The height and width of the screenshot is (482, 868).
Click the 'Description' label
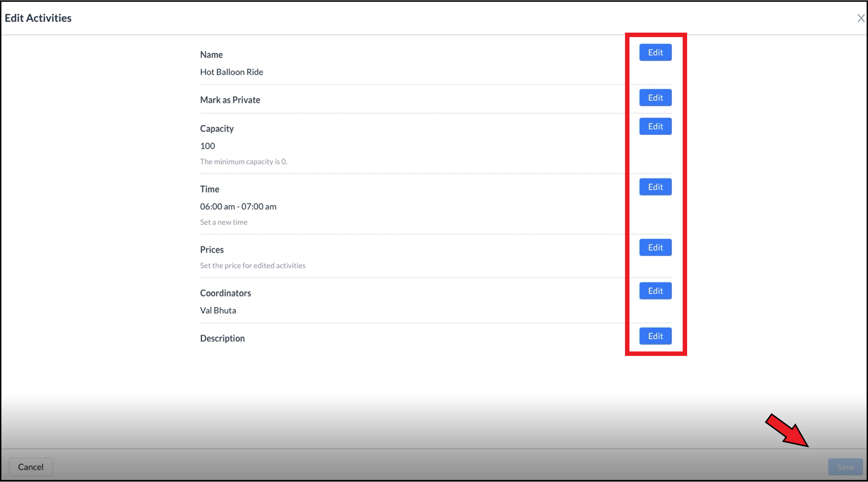click(222, 338)
